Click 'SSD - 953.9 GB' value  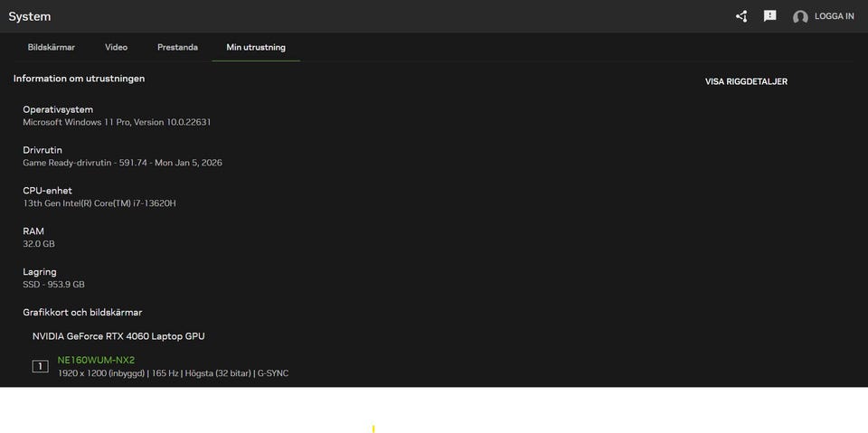[53, 285]
